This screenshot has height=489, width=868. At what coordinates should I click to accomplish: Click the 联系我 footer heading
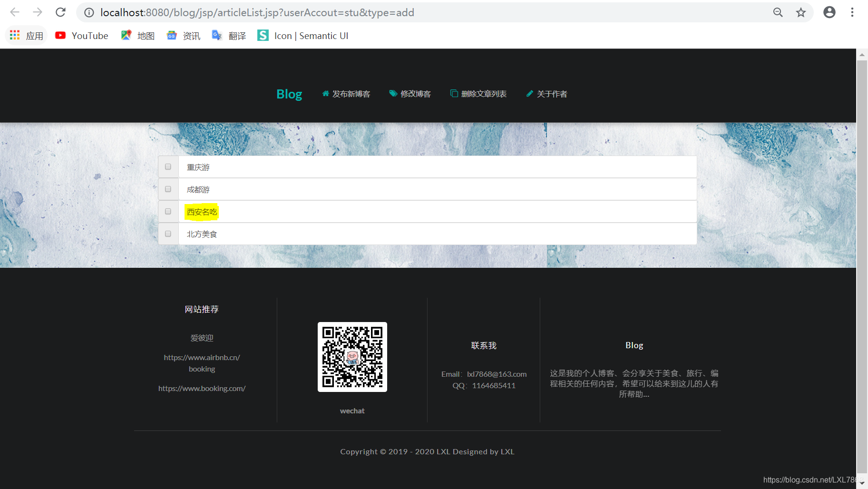point(484,345)
